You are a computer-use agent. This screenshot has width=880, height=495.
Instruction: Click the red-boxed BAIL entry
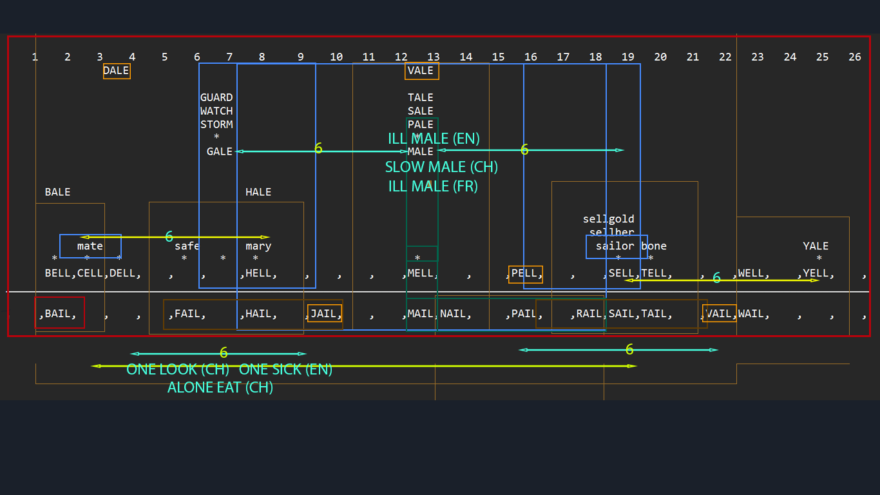click(x=59, y=313)
